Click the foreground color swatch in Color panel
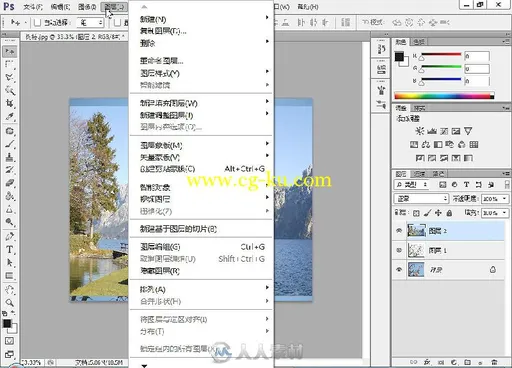512x368 pixels. pos(399,57)
